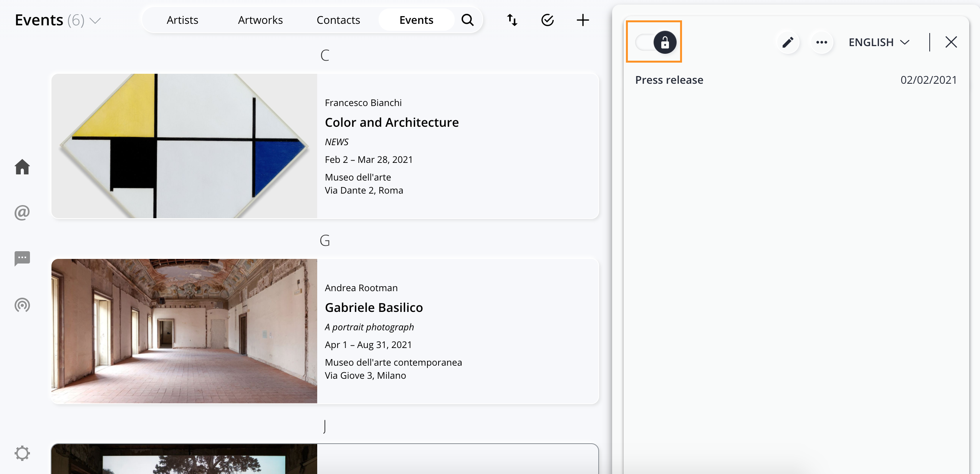Edit press release with pencil icon
The width and height of the screenshot is (980, 474).
(788, 42)
